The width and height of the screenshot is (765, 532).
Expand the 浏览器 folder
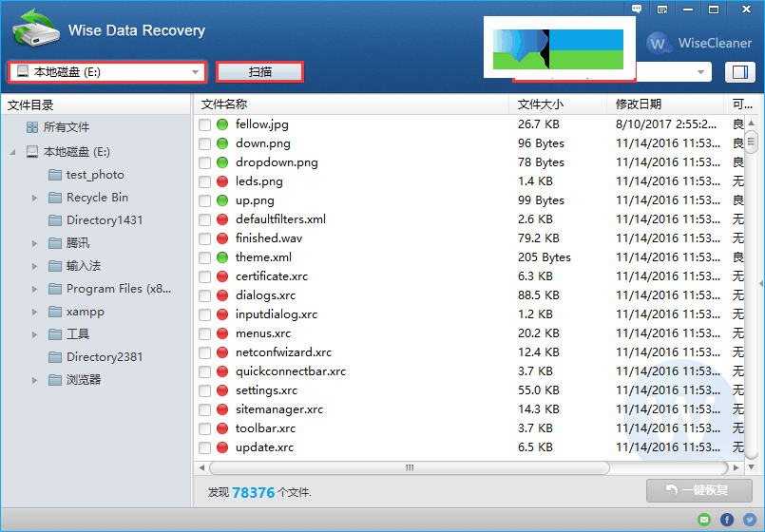(34, 380)
